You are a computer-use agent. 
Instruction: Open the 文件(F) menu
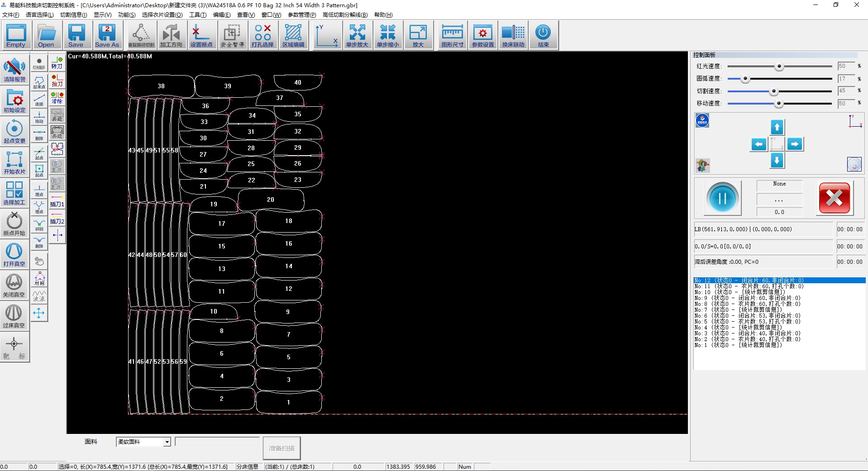[x=11, y=15]
